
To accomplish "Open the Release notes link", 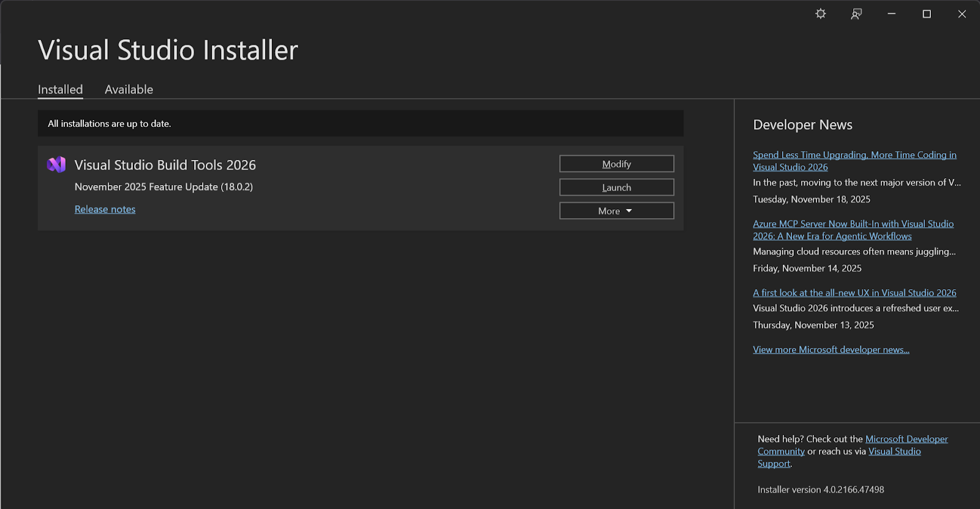I will pyautogui.click(x=105, y=209).
